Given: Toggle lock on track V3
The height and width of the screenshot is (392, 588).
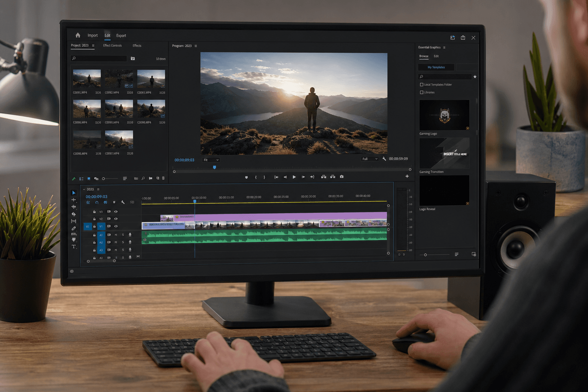Looking at the screenshot, I should point(94,212).
